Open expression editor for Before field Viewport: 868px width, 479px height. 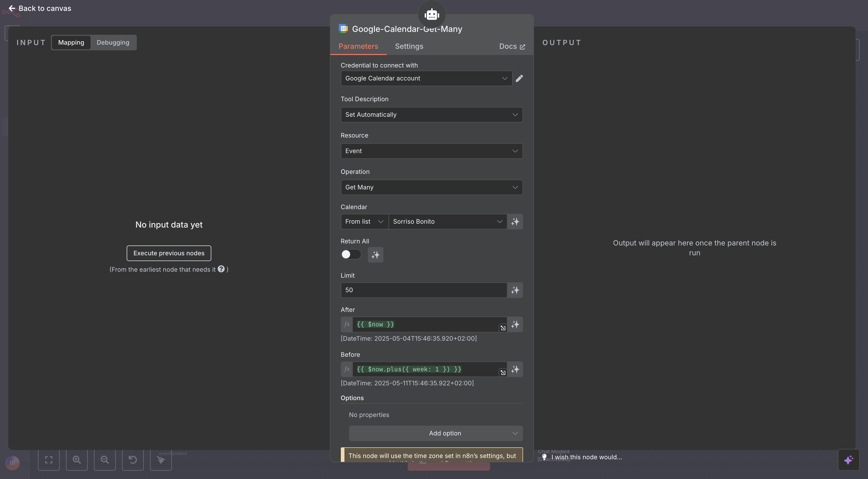tap(503, 373)
